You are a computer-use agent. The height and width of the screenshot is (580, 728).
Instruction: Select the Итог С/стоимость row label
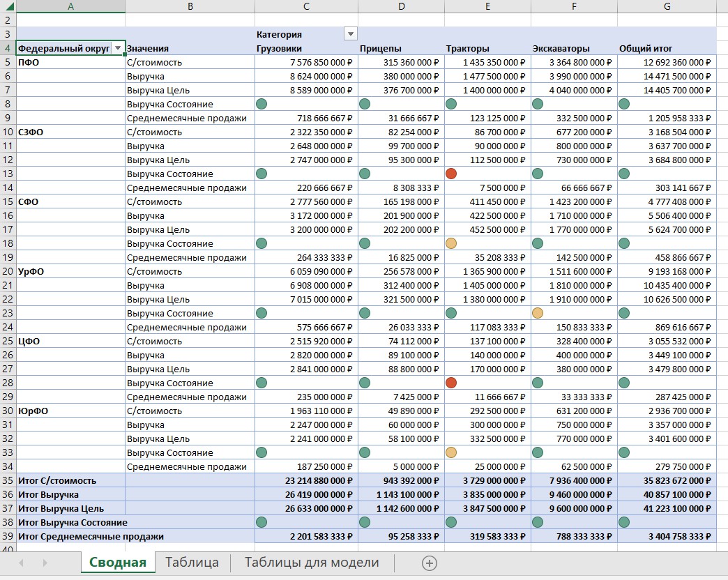pyautogui.click(x=70, y=480)
